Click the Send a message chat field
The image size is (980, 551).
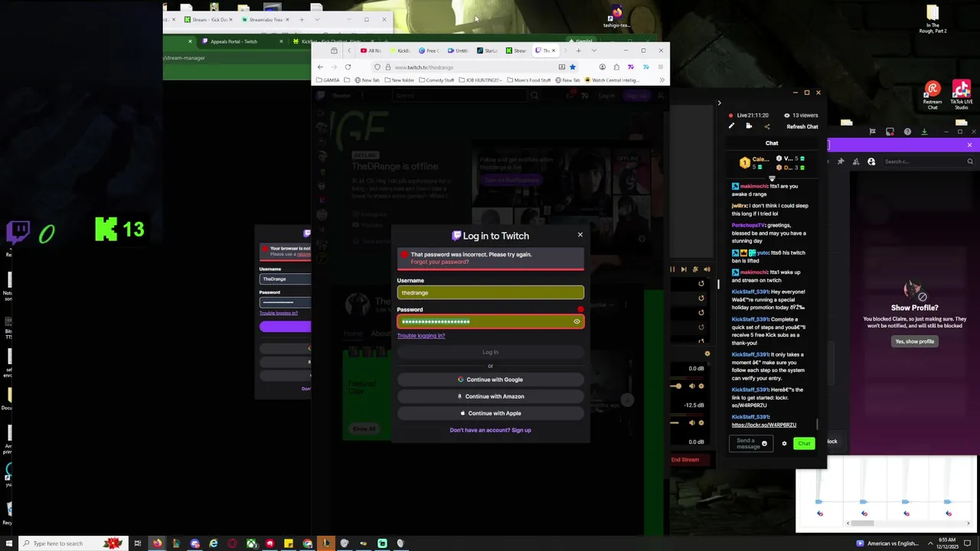(x=750, y=443)
